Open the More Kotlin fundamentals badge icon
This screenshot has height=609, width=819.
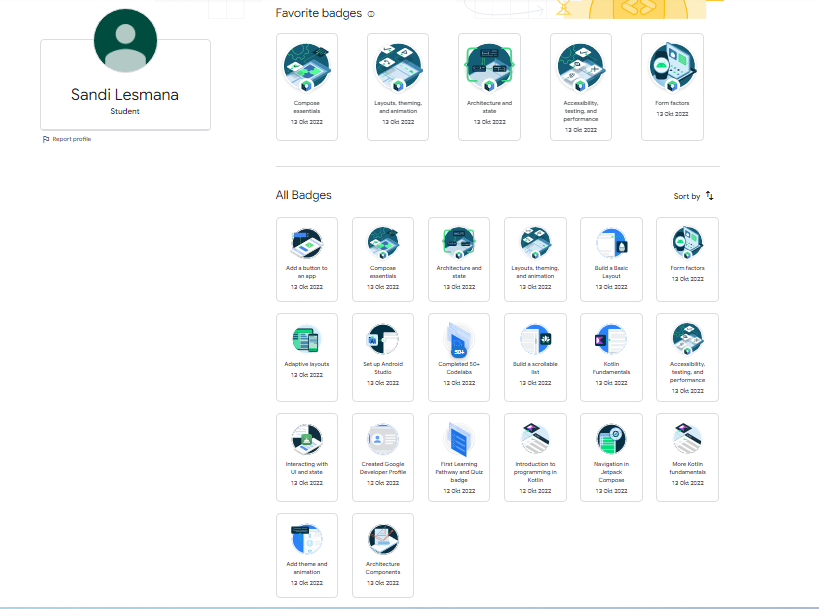(x=687, y=439)
